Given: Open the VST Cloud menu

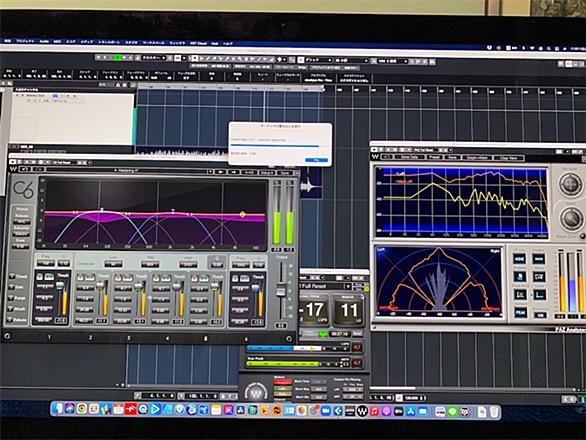Looking at the screenshot, I should (198, 43).
